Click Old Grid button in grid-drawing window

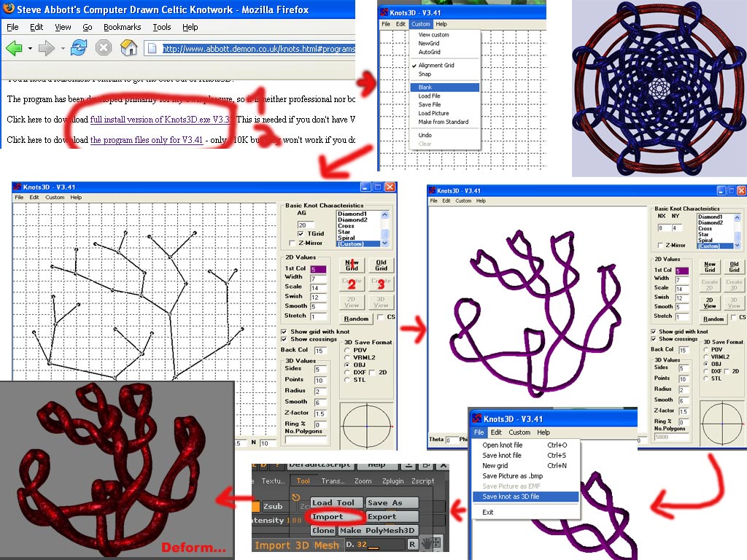pyautogui.click(x=381, y=265)
